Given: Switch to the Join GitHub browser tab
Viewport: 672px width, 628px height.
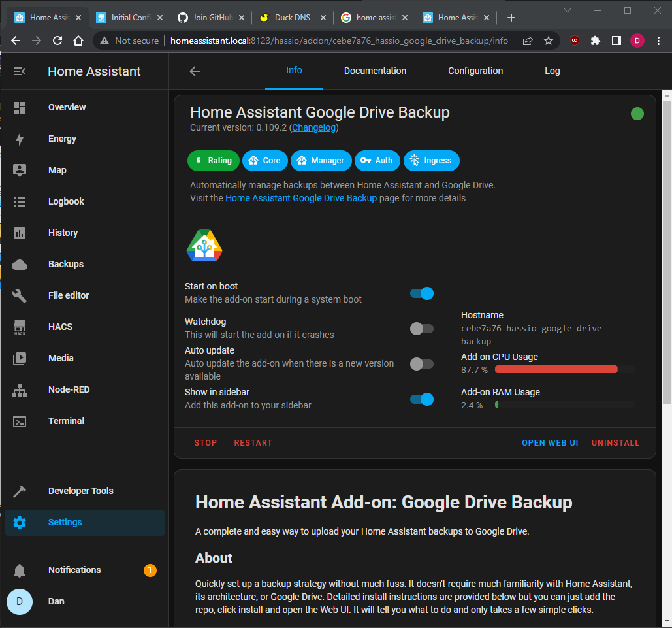Looking at the screenshot, I should (x=210, y=18).
